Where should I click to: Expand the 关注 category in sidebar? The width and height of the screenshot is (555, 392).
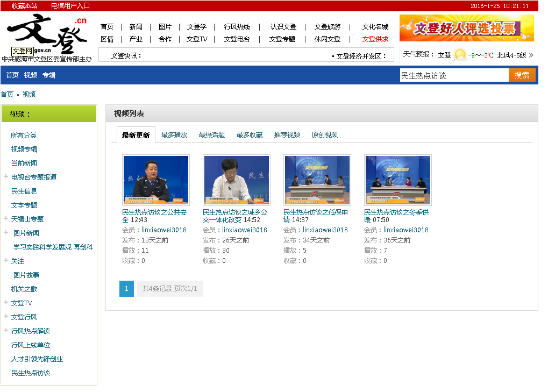[x=6, y=261]
